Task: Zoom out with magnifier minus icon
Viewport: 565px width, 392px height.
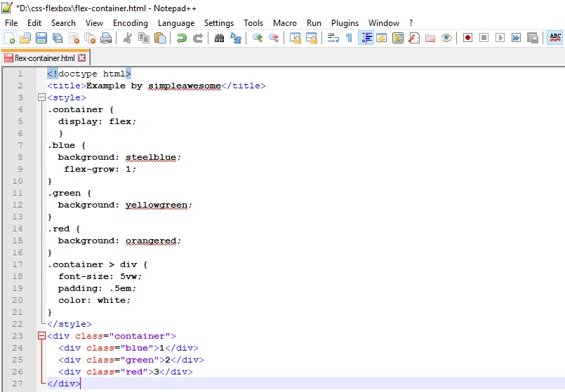Action: (x=274, y=38)
